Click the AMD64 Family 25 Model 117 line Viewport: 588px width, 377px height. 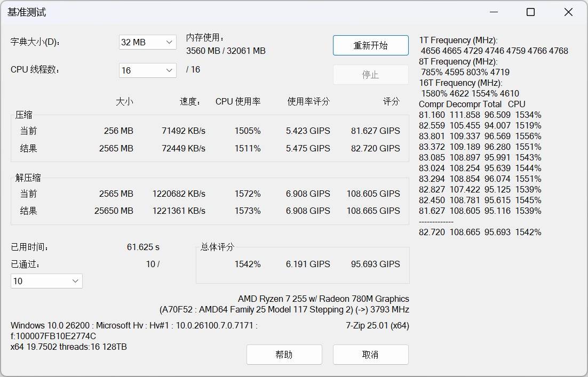[284, 309]
